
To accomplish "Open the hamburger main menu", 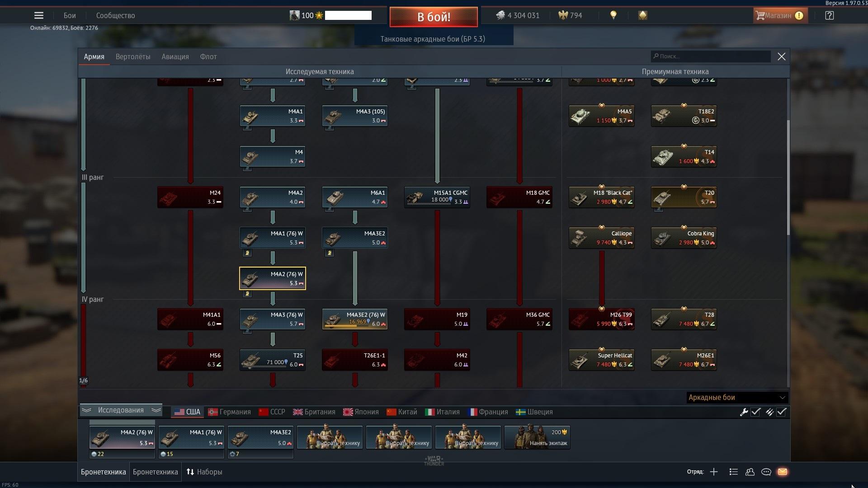I will pos(39,15).
